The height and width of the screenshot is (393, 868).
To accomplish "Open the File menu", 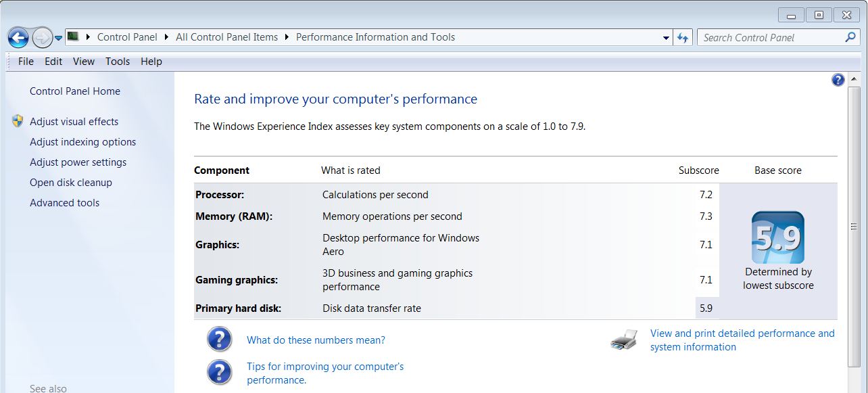I will 26,62.
